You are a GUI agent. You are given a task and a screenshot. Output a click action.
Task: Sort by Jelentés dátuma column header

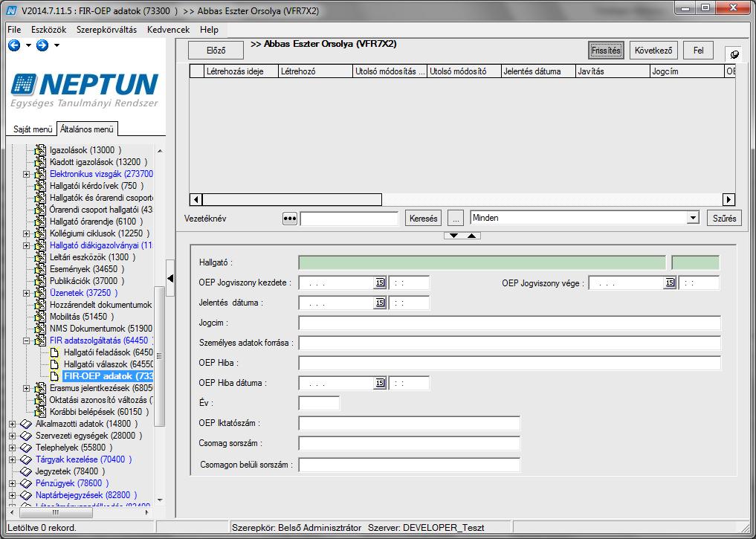pos(538,71)
